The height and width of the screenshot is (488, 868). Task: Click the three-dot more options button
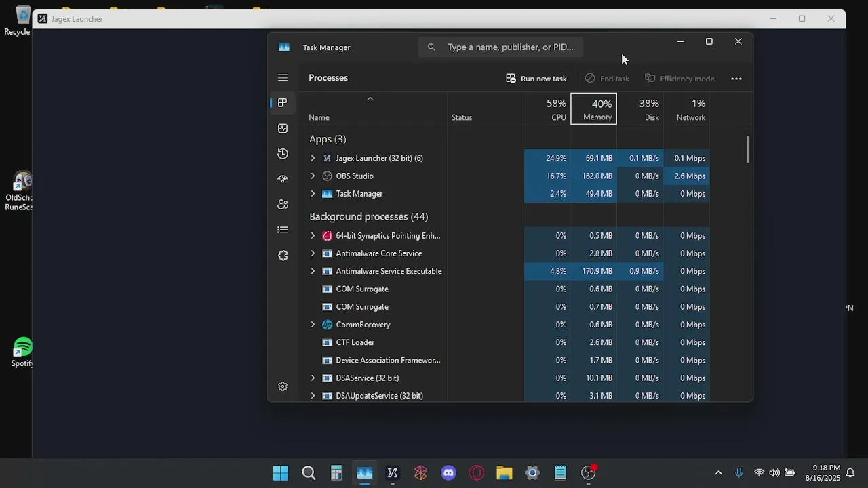pyautogui.click(x=736, y=79)
